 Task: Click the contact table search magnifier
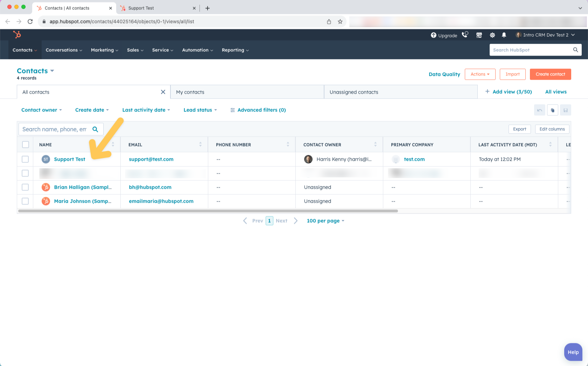click(95, 129)
